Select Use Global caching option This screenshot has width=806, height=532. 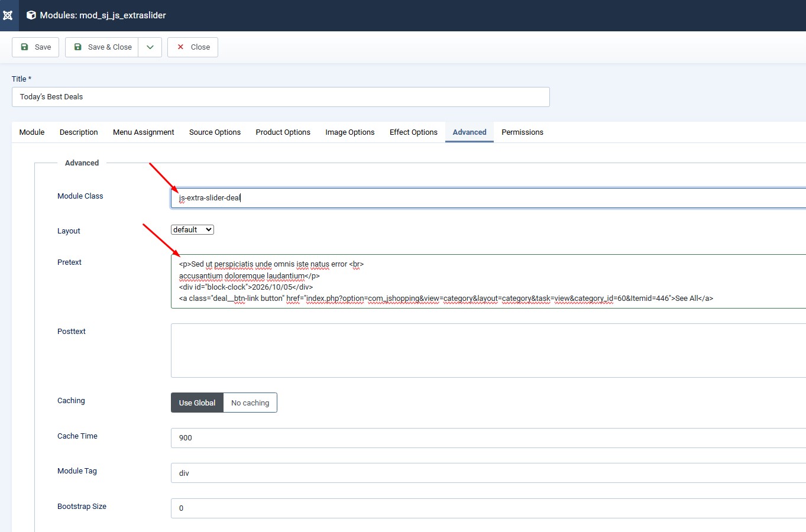tap(197, 403)
